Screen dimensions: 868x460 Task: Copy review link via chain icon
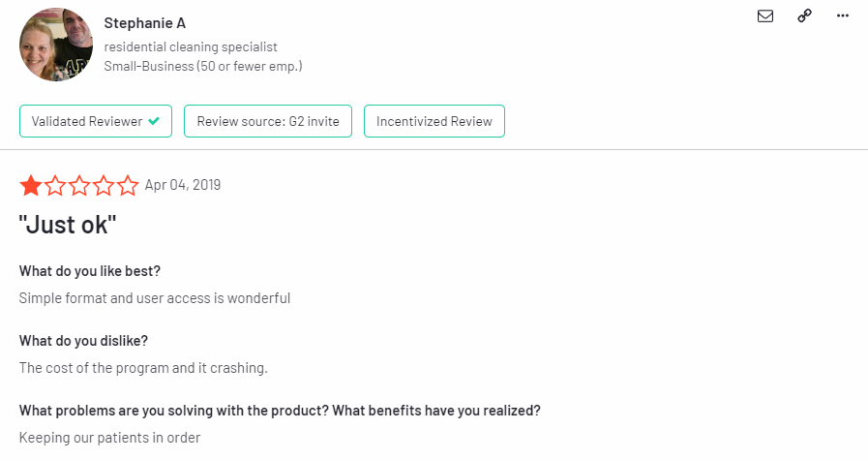coord(804,16)
